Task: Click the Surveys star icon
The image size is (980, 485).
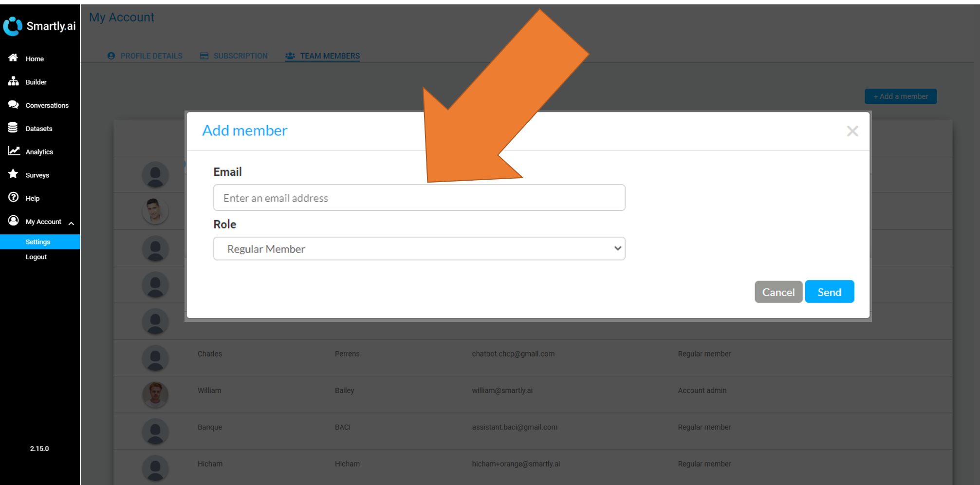Action: pos(13,174)
